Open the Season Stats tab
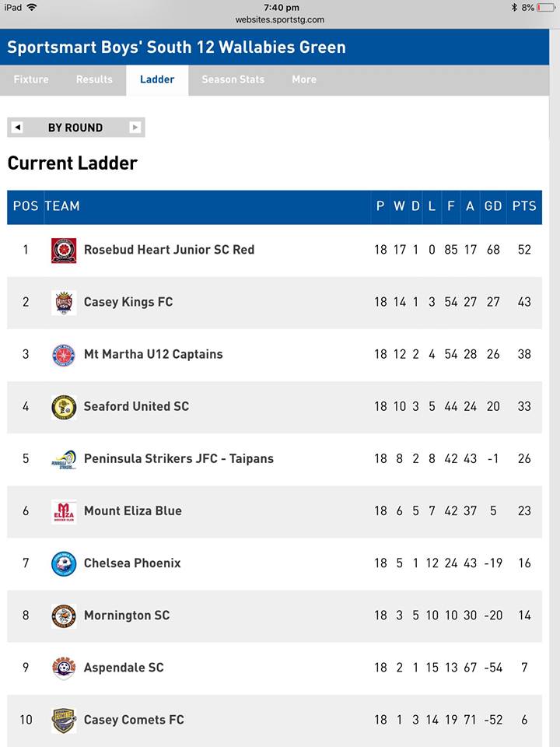Image resolution: width=560 pixels, height=747 pixels. tap(233, 79)
